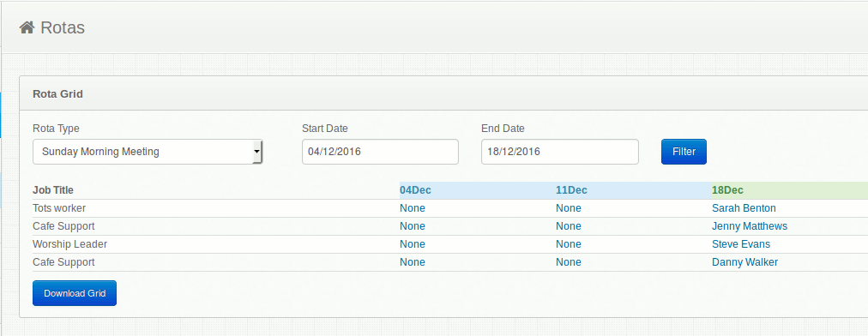Viewport: 868px width, 336px height.
Task: Click None for Tots worker on 04Dec
Action: 413,208
